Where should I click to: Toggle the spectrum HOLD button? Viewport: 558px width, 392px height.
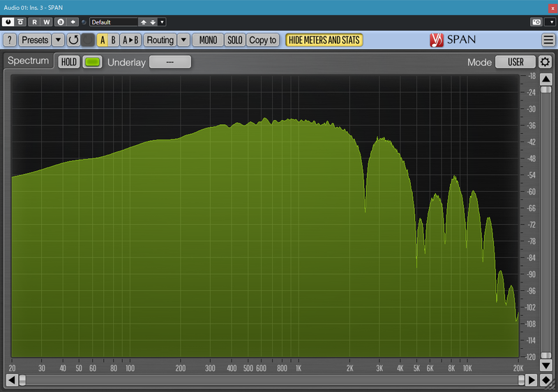click(68, 62)
